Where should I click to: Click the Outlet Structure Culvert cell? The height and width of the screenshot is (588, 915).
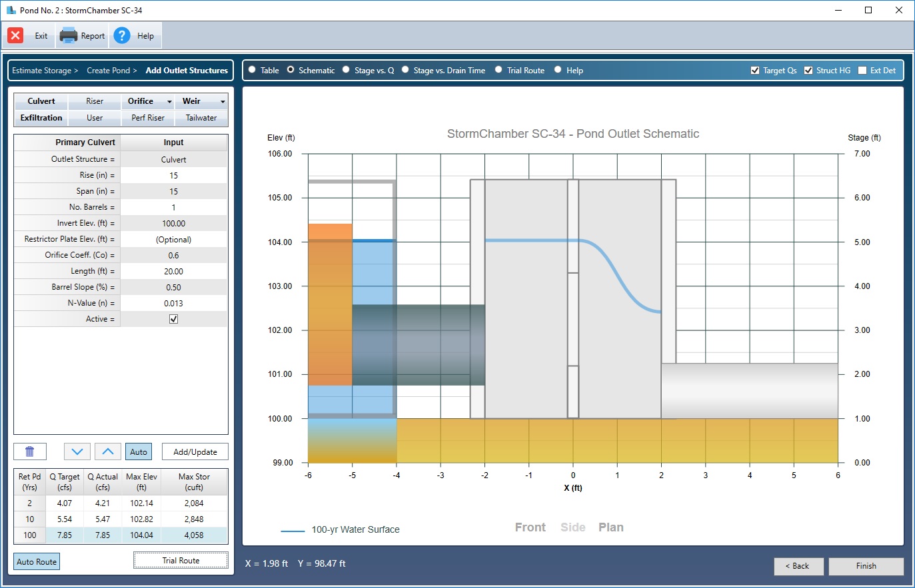point(174,159)
